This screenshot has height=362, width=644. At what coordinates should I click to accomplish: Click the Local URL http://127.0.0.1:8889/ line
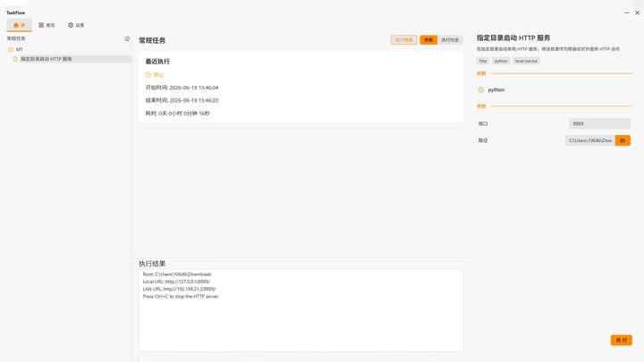(x=176, y=282)
